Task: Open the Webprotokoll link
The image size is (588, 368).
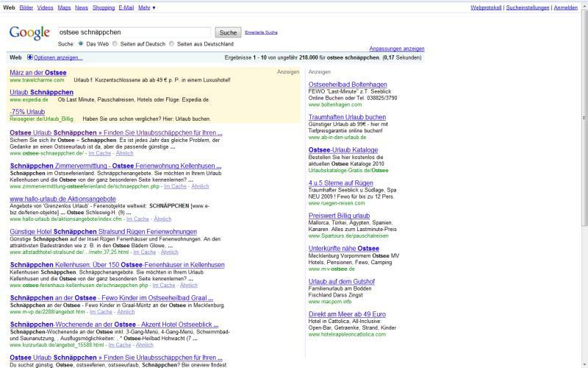Action: (486, 7)
